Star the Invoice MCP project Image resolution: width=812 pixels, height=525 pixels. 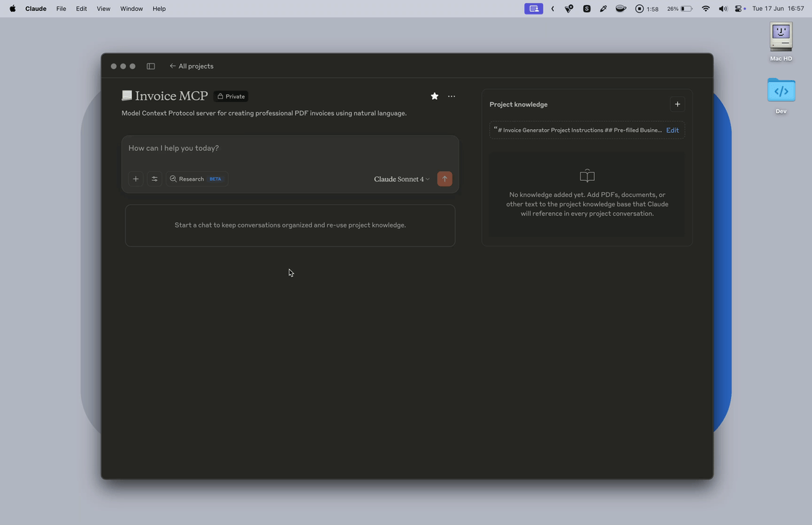point(434,96)
